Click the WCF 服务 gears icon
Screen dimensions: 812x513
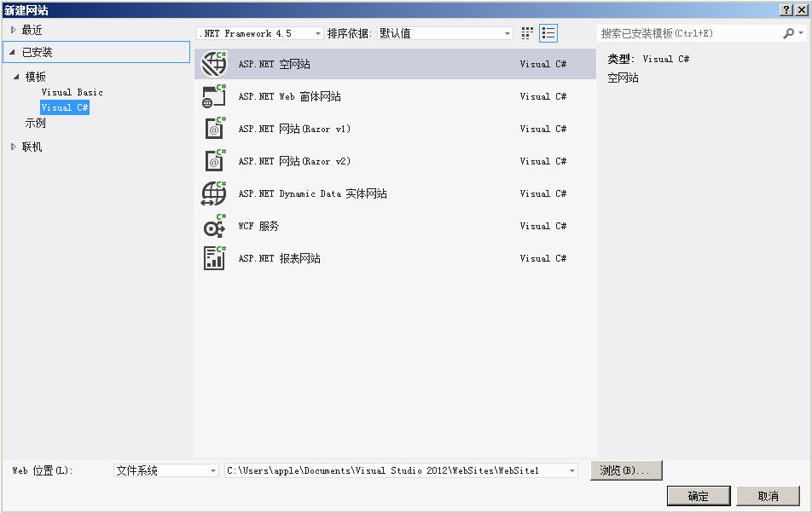pyautogui.click(x=214, y=226)
